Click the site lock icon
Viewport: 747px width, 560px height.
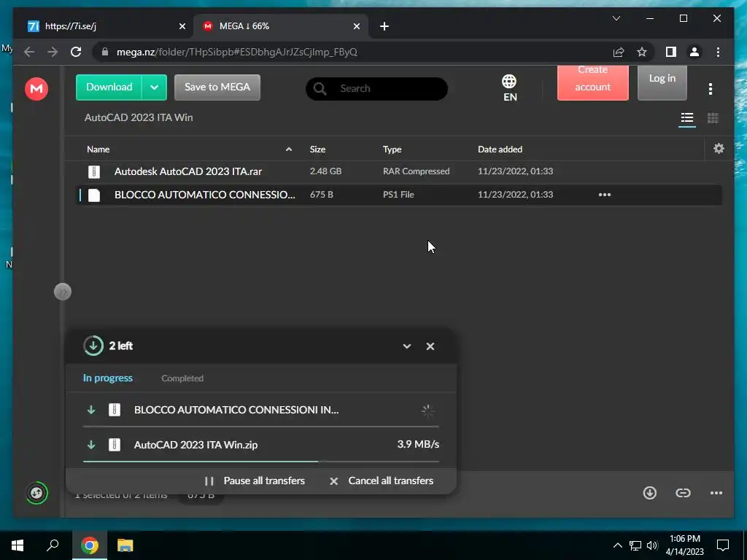pos(105,52)
